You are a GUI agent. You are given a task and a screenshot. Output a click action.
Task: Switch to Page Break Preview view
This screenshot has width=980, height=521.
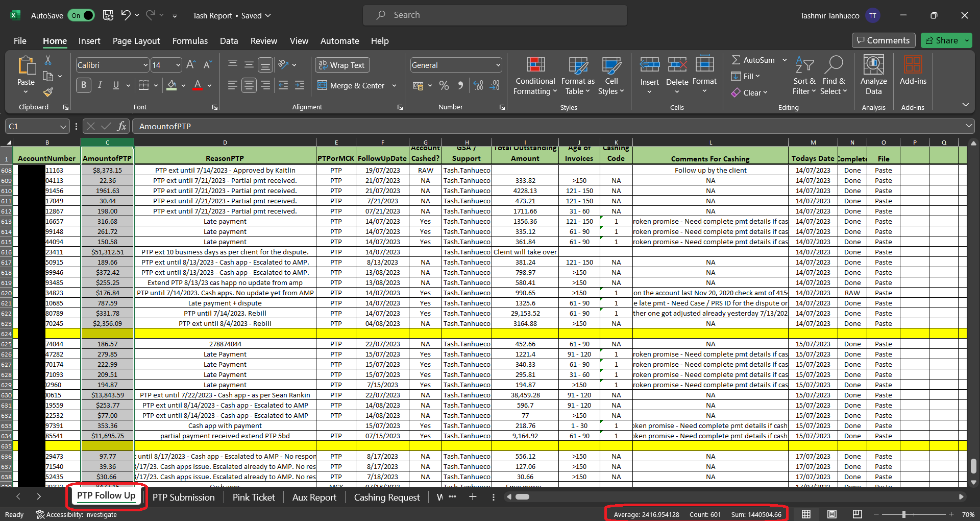(857, 514)
